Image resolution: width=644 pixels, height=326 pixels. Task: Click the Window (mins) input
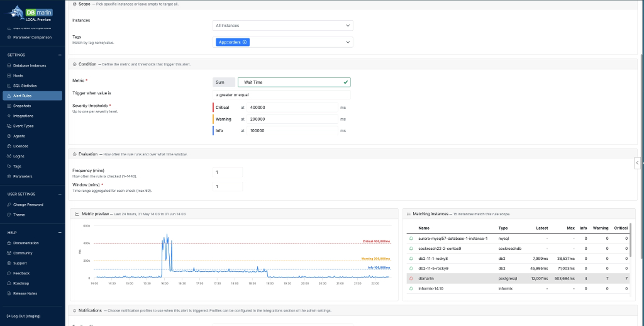pyautogui.click(x=228, y=187)
